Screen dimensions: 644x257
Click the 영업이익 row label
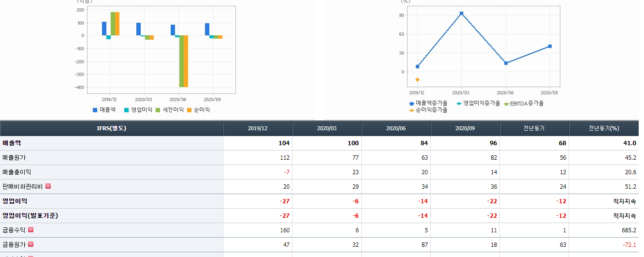(15, 201)
